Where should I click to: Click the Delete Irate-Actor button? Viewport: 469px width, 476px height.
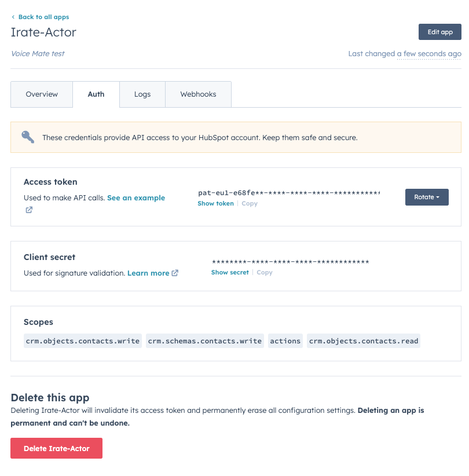pyautogui.click(x=56, y=448)
